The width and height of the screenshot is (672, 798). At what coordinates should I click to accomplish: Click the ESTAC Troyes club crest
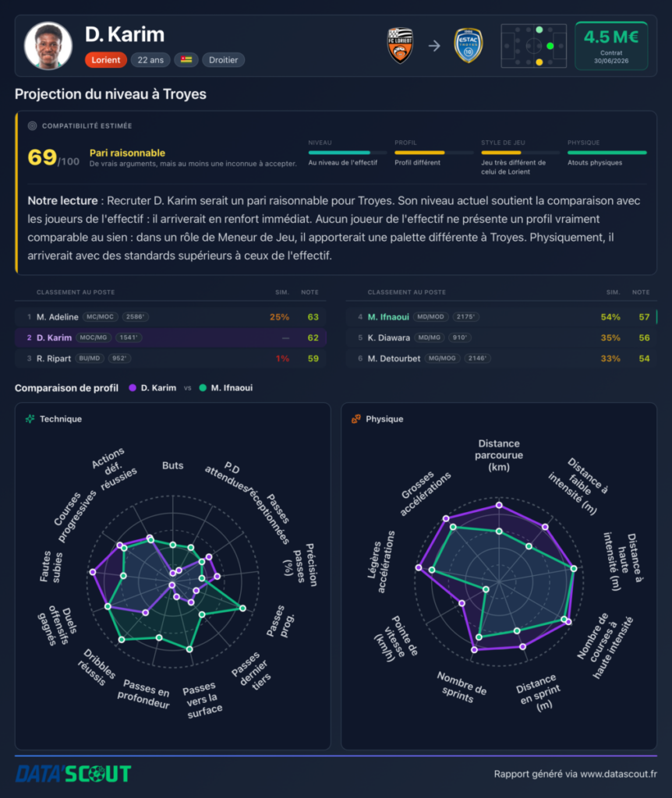coord(468,45)
